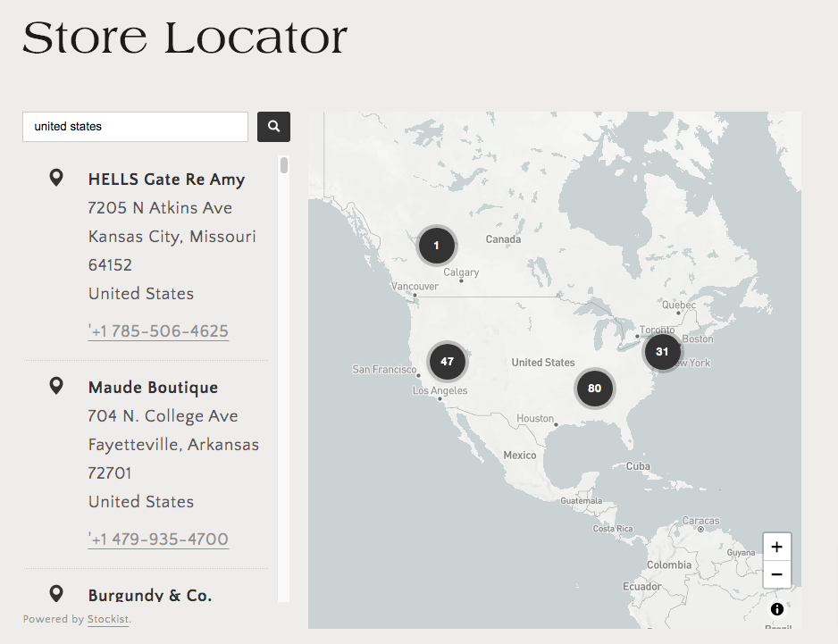Open the cluster marker labeled 80
The image size is (838, 644).
point(594,389)
